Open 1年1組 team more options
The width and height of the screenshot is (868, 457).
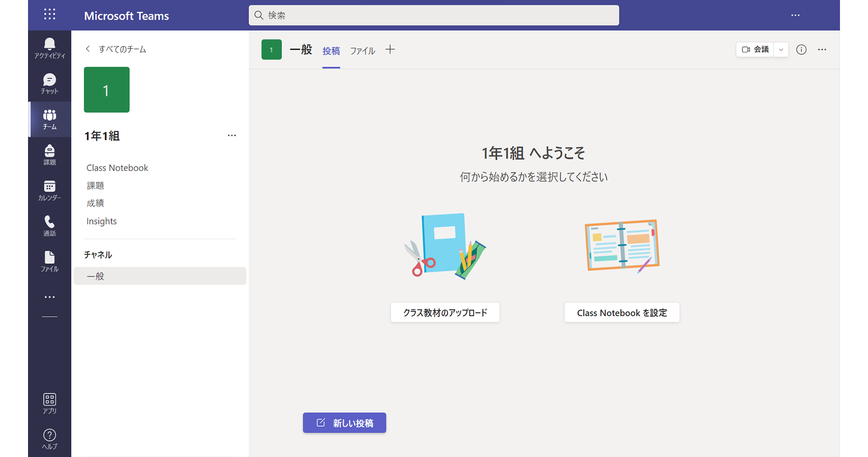click(232, 135)
